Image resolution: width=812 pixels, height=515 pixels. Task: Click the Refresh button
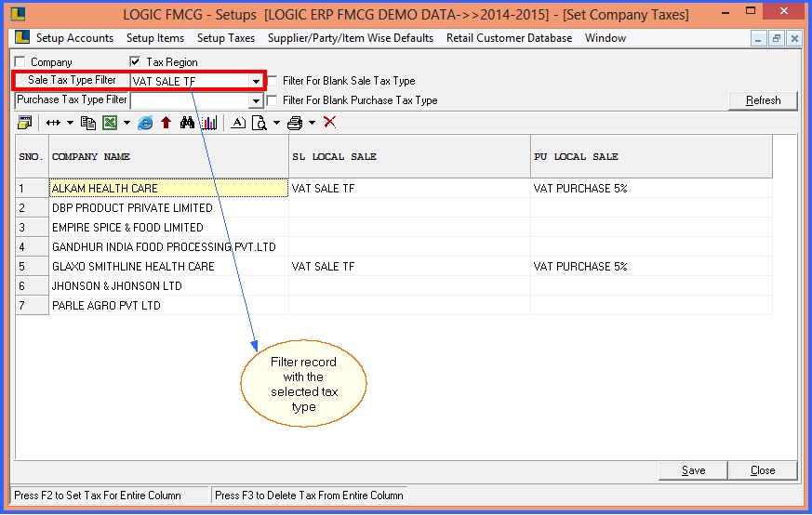tap(763, 100)
